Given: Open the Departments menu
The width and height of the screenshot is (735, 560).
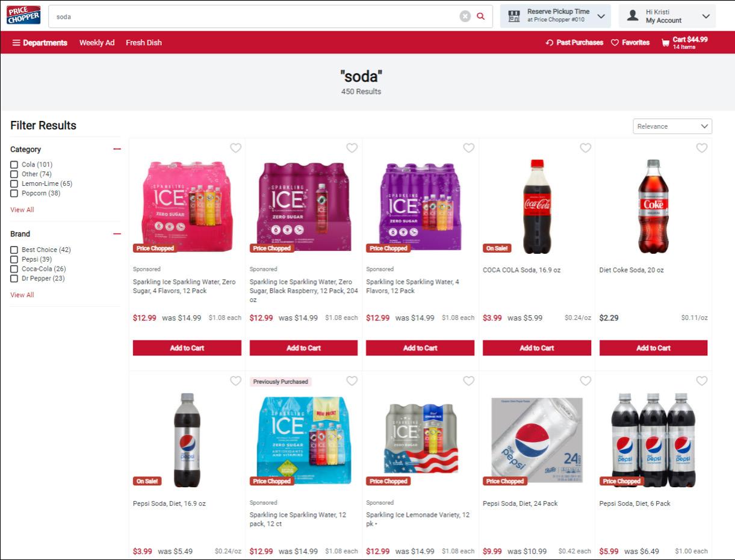Looking at the screenshot, I should [x=40, y=43].
